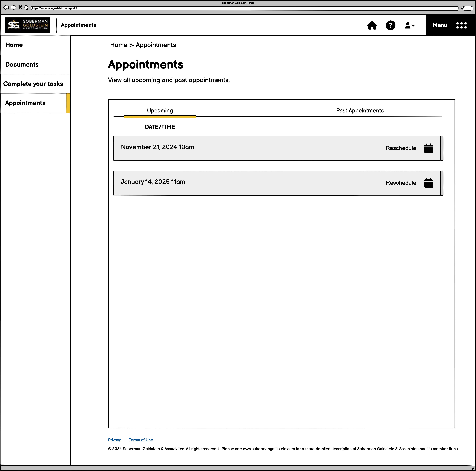Screen dimensions: 476x471
Task: Click the grid dots menu icon
Action: click(461, 25)
